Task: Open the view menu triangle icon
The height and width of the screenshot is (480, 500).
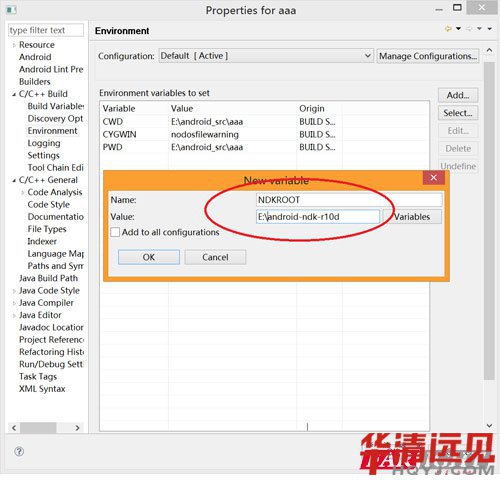Action: [489, 29]
